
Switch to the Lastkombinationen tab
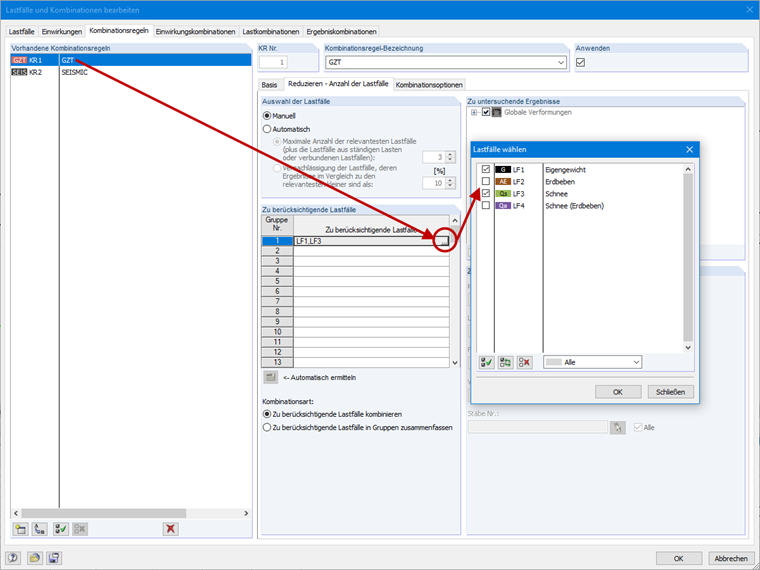270,32
